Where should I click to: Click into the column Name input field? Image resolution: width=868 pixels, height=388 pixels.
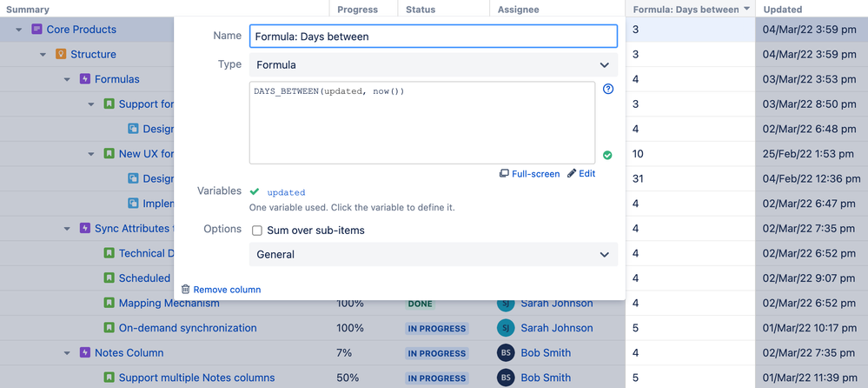(434, 36)
